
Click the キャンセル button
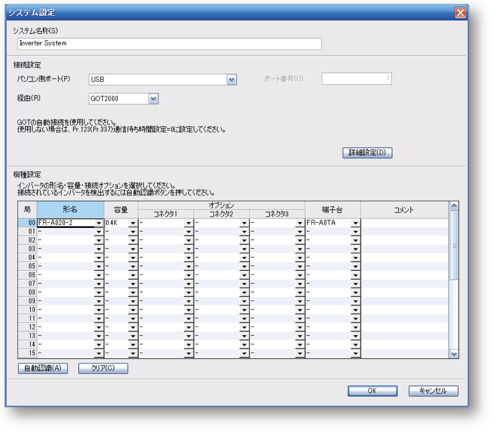[433, 391]
